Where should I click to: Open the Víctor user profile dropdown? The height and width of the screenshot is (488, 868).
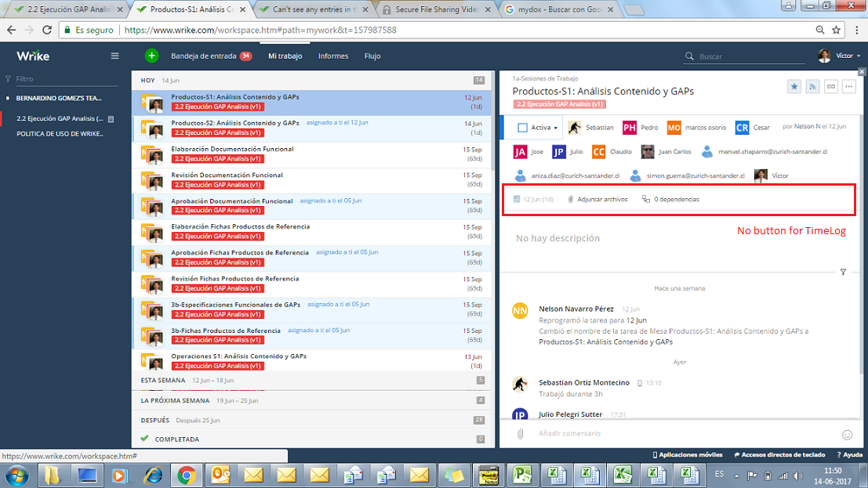click(x=840, y=56)
